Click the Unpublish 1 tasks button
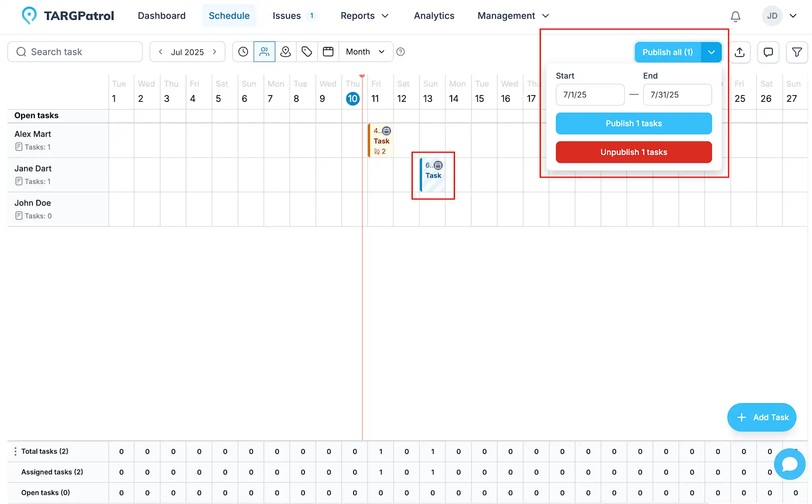The image size is (812, 504). (x=634, y=152)
